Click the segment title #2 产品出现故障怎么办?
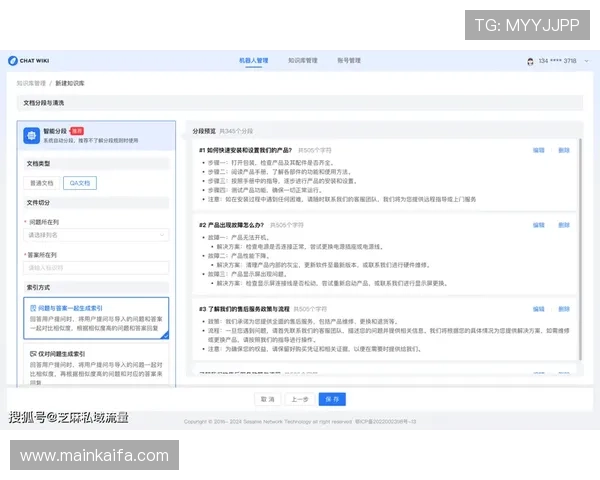Viewport: 600px width, 480px height. click(232, 225)
